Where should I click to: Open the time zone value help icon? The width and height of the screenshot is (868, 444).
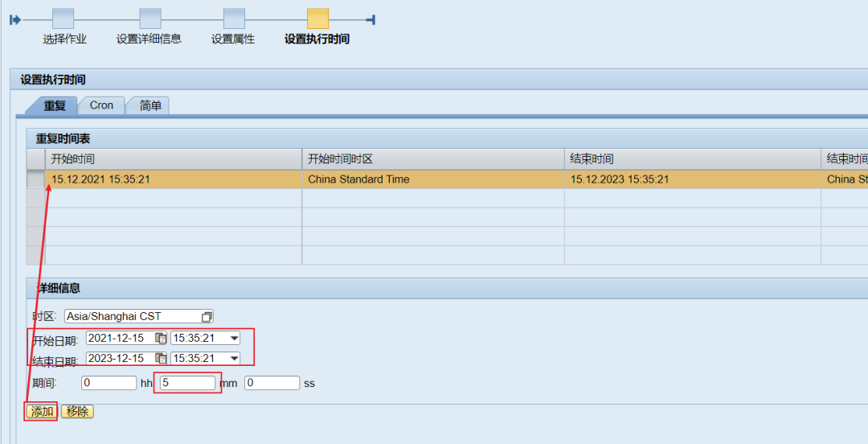pos(207,316)
